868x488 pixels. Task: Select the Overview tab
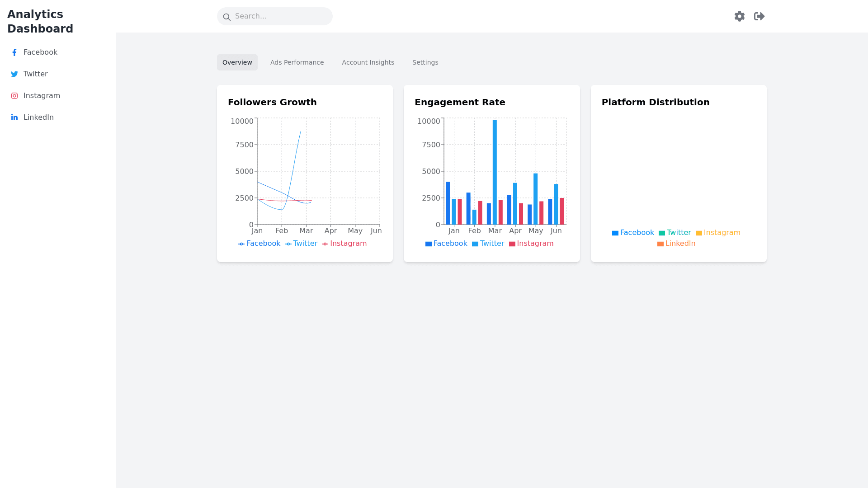coord(237,62)
